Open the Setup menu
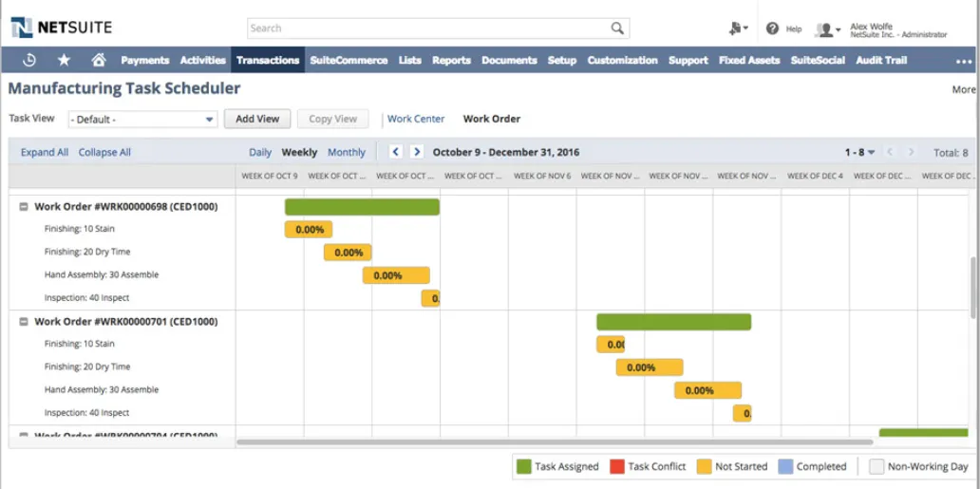This screenshot has height=489, width=980. [x=562, y=60]
